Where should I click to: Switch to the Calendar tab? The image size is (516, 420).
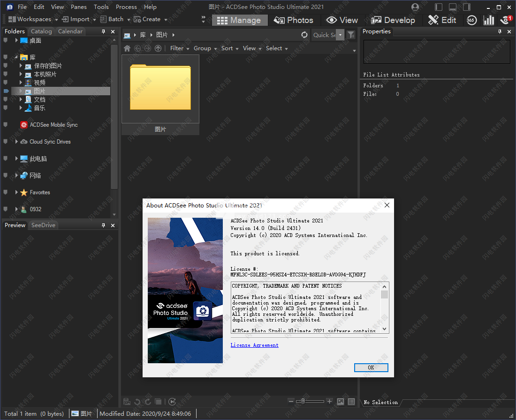tap(70, 31)
